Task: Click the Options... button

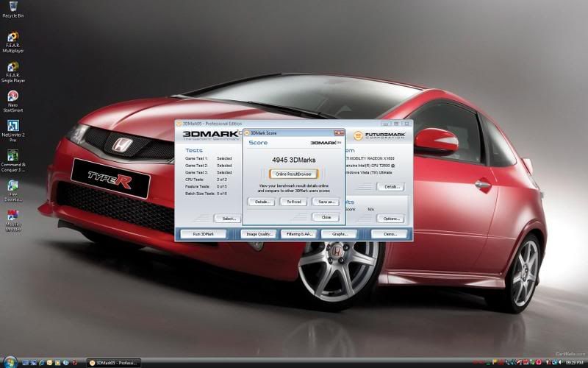Action: click(391, 219)
